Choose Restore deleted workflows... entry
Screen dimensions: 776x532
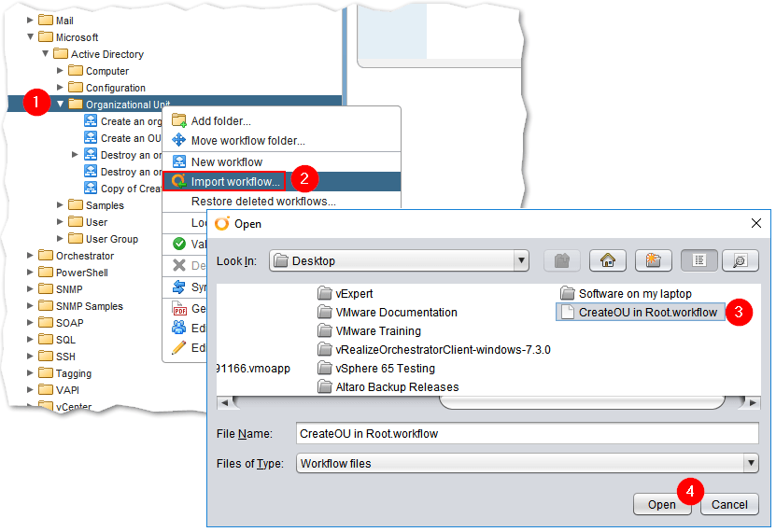(281, 202)
